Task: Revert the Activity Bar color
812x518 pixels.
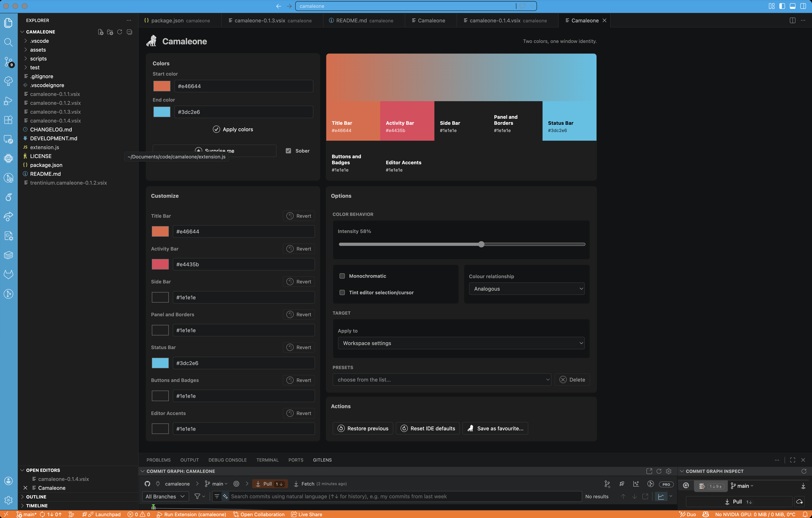Action: pyautogui.click(x=299, y=249)
